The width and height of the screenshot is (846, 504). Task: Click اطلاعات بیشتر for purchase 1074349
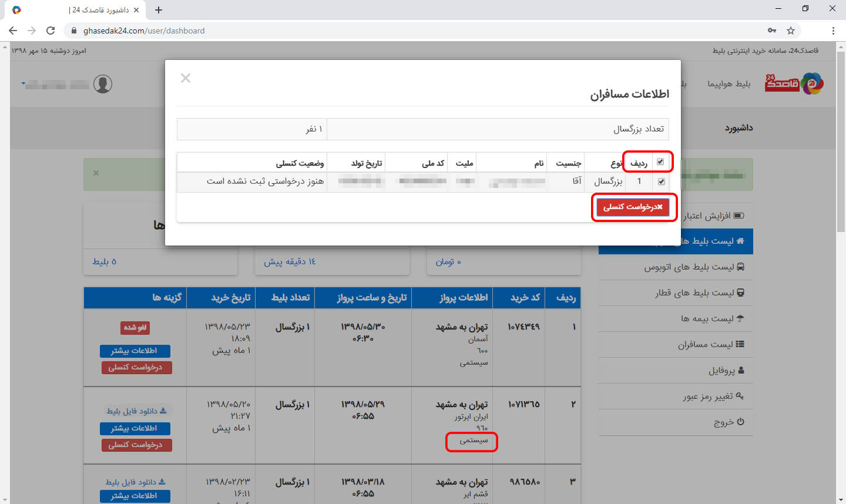(x=135, y=351)
